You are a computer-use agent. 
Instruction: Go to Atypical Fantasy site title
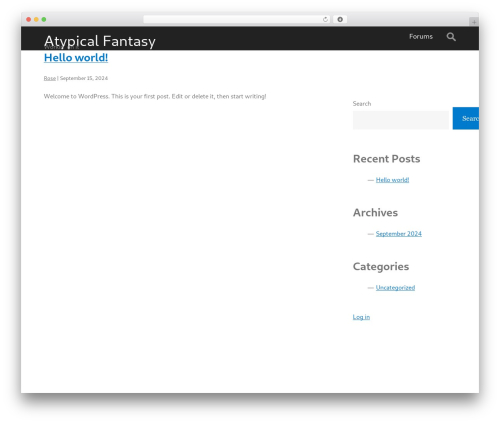[x=100, y=41]
